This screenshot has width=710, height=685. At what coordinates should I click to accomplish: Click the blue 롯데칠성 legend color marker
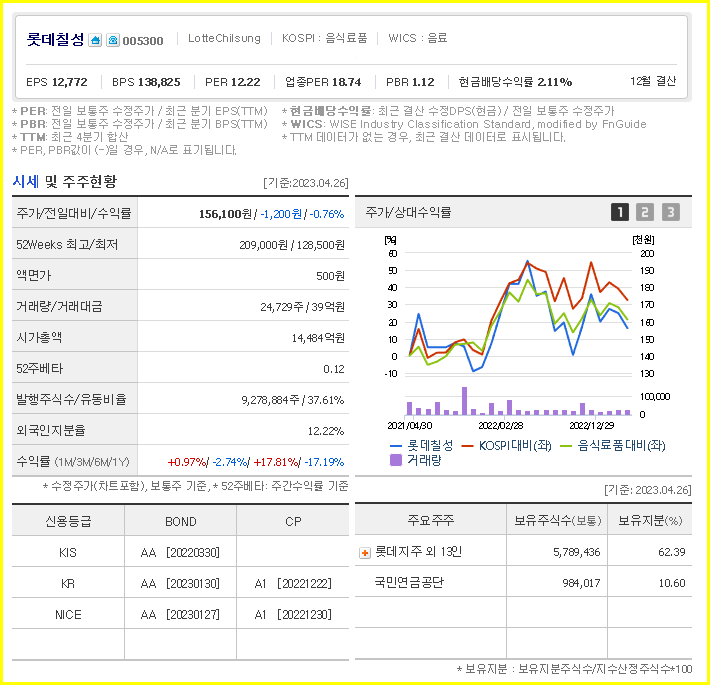pos(396,446)
